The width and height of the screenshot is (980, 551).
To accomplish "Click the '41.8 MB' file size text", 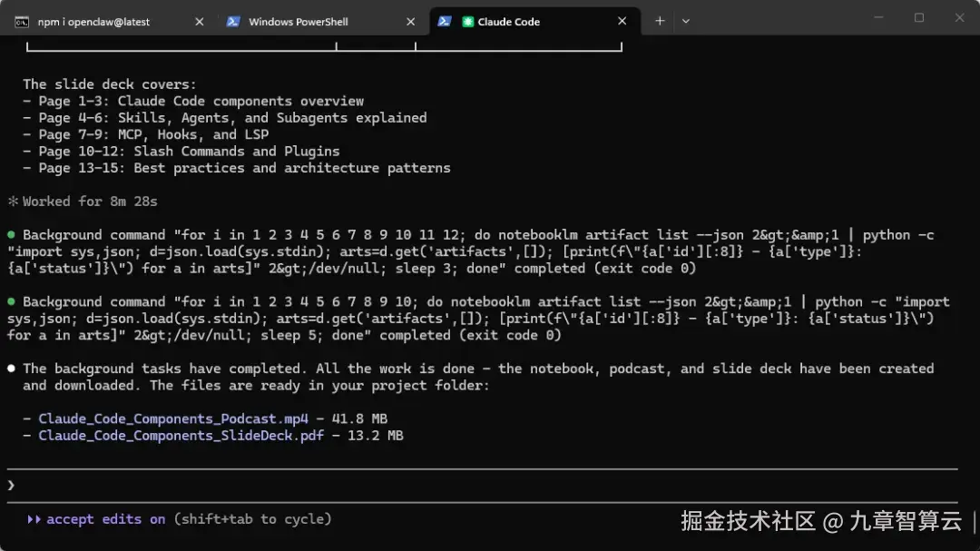I will coord(359,418).
